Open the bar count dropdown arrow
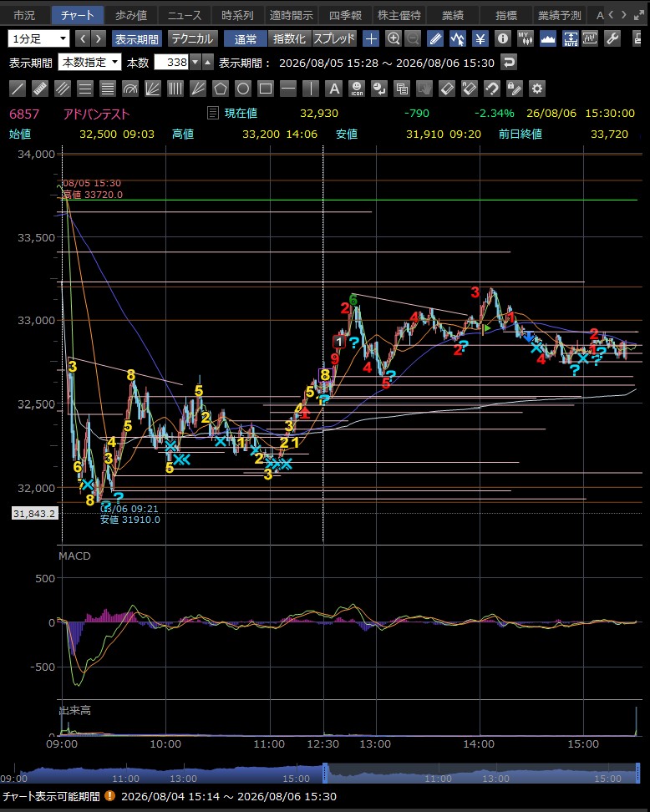This screenshot has height=812, width=650. coord(195,63)
